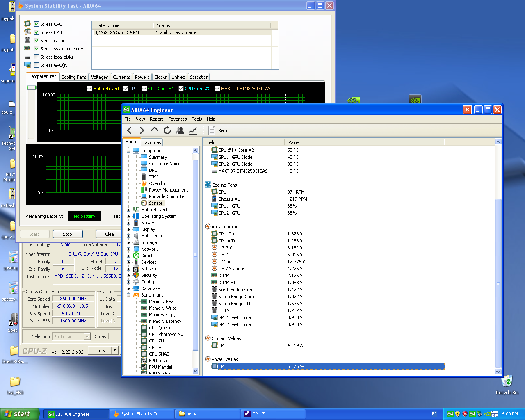Viewport: 525px width, 420px height.
Task: Enable Stress GPU(s) checkbox
Action: pyautogui.click(x=37, y=65)
